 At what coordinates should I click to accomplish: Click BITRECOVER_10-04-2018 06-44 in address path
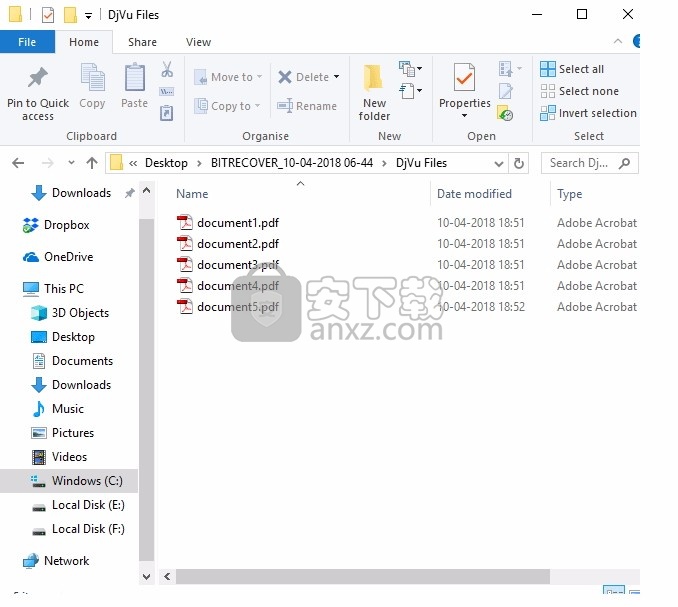pos(292,163)
